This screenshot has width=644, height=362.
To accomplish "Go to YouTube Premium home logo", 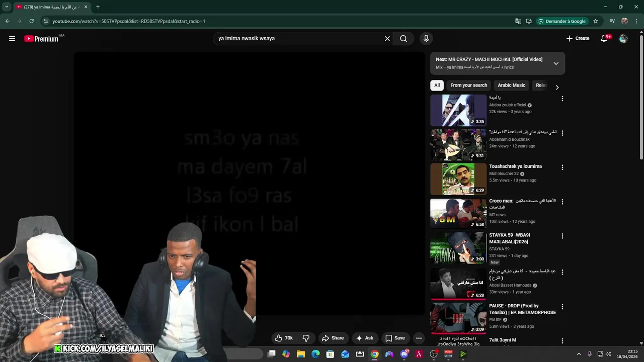I will 41,39.
